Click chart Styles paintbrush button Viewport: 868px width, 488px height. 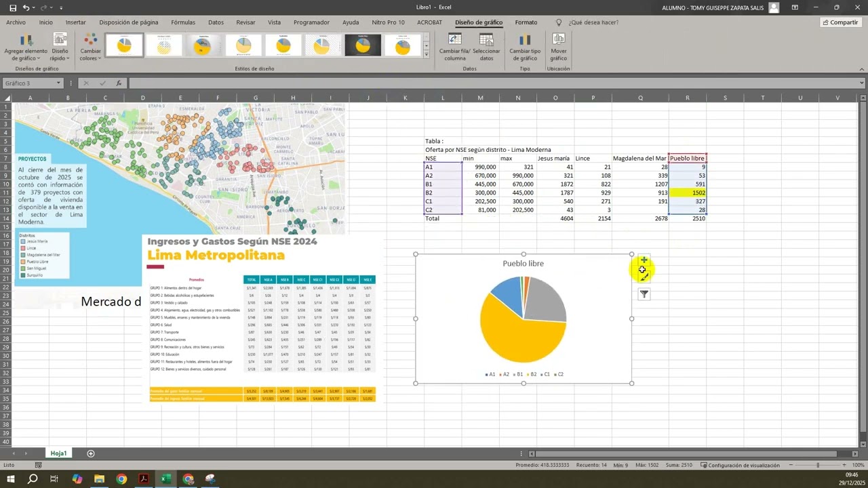(x=644, y=277)
